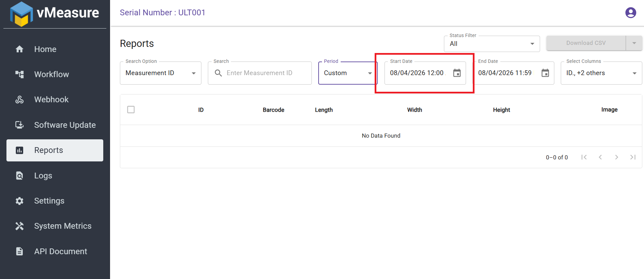
Task: Open the Webhook menu item
Action: pyautogui.click(x=55, y=100)
